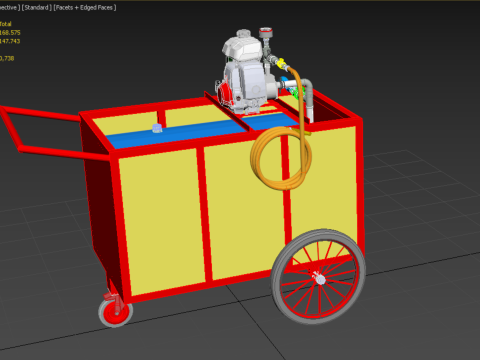Select the small cap on the blue lid
The width and height of the screenshot is (480, 360).
click(x=157, y=128)
